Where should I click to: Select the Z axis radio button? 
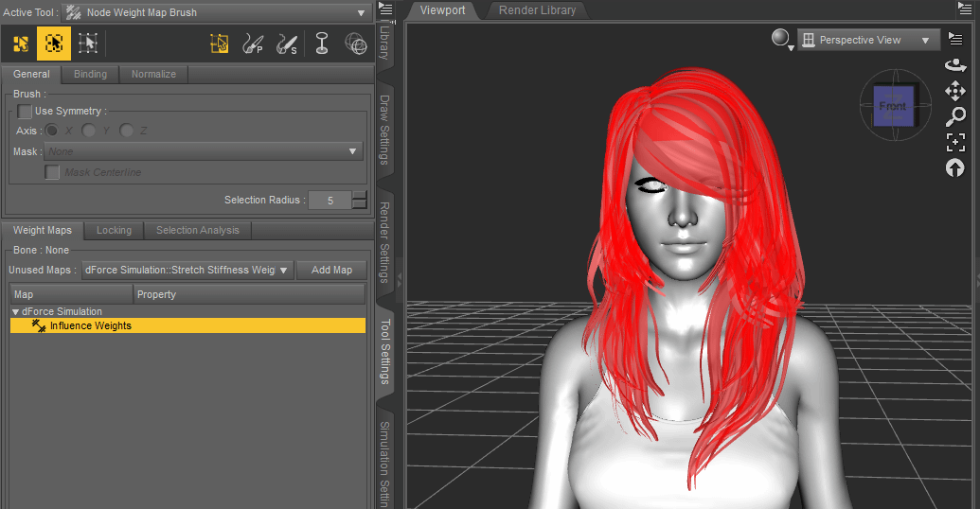(126, 130)
